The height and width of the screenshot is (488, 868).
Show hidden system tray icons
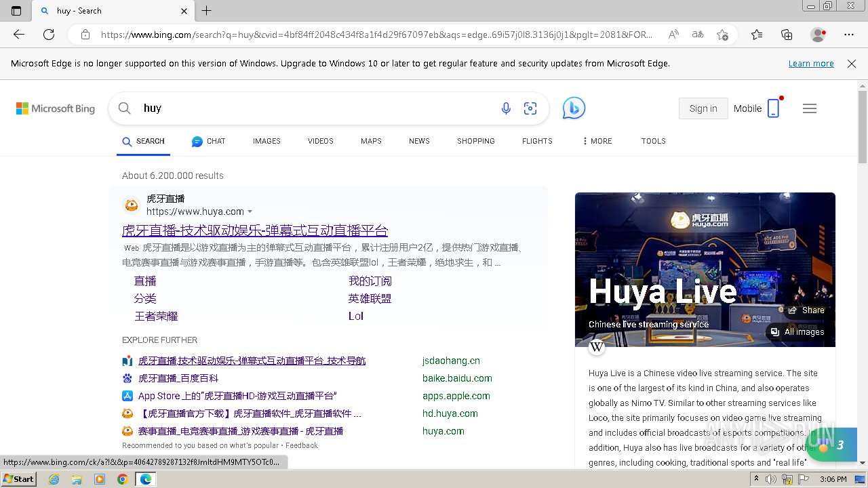756,479
